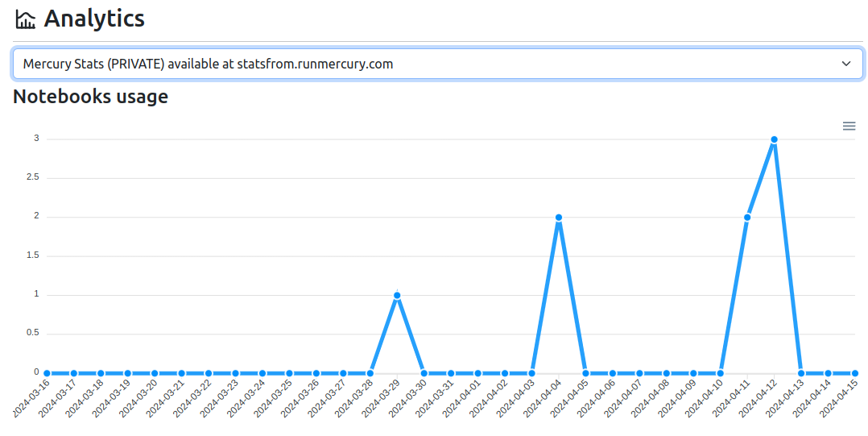
Task: Click the dropdown chevron arrow
Action: [845, 64]
